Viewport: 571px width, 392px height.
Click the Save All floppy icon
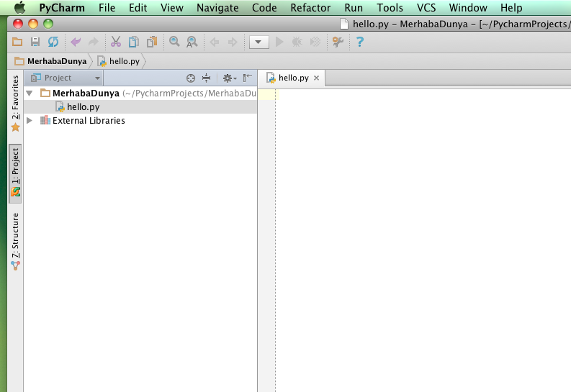point(35,42)
